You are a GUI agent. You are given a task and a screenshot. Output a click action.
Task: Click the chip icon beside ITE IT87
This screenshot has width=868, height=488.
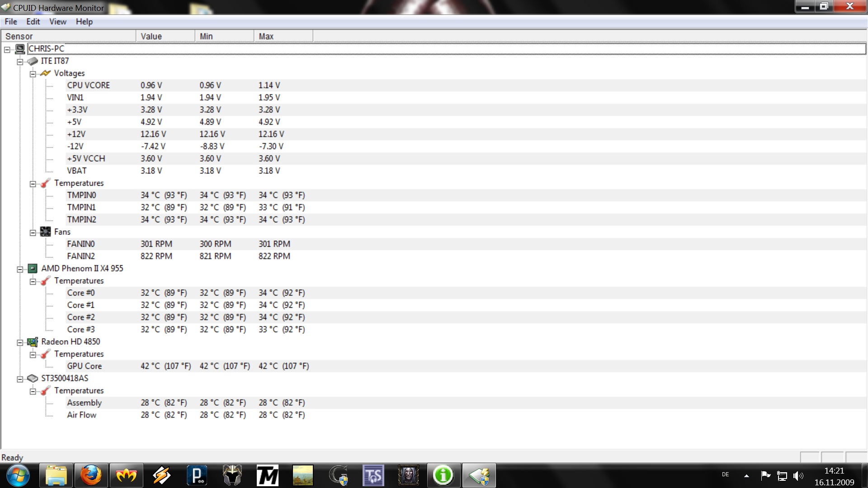click(x=33, y=61)
